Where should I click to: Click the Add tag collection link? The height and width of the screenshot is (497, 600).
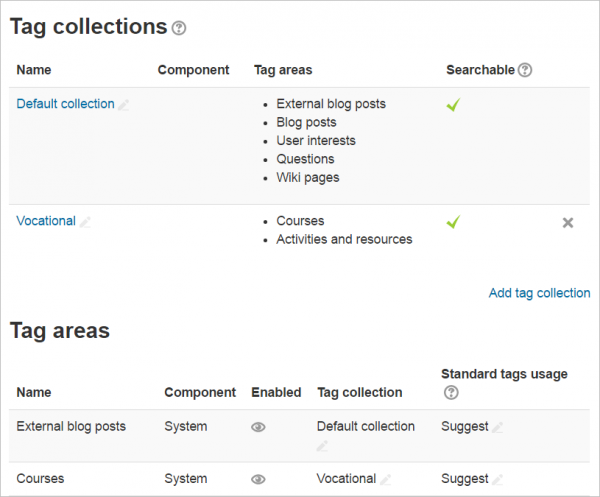pos(539,293)
